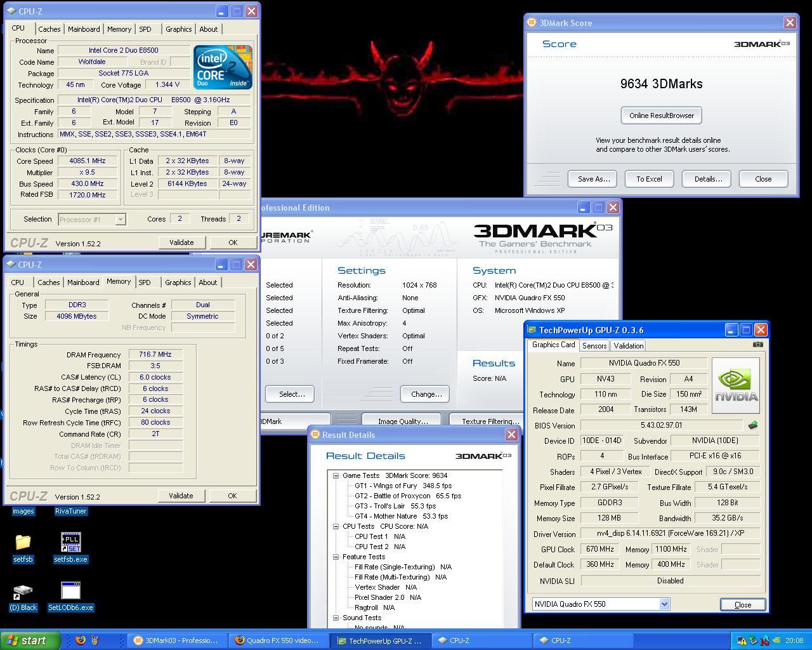This screenshot has width=812, height=650.
Task: Switch to the GPU-Z Sensors tab
Action: (594, 346)
